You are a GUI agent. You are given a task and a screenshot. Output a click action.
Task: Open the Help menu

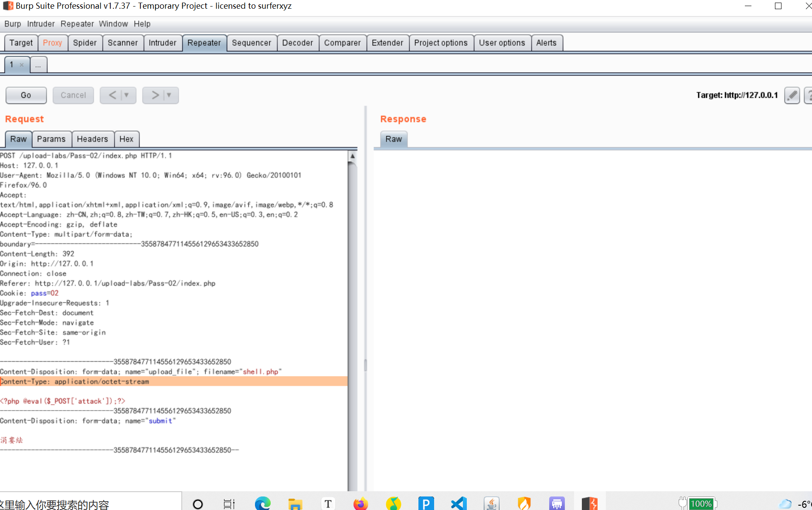142,24
